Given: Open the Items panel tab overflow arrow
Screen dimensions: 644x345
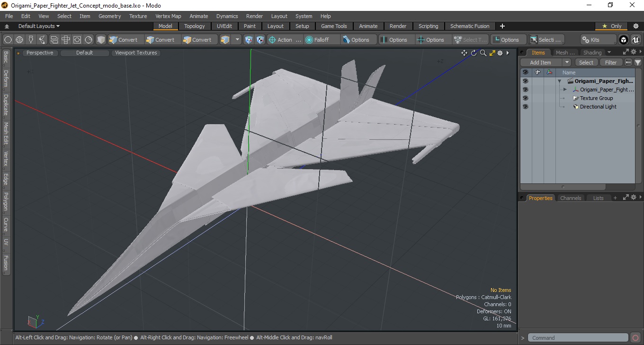Looking at the screenshot, I should (609, 52).
